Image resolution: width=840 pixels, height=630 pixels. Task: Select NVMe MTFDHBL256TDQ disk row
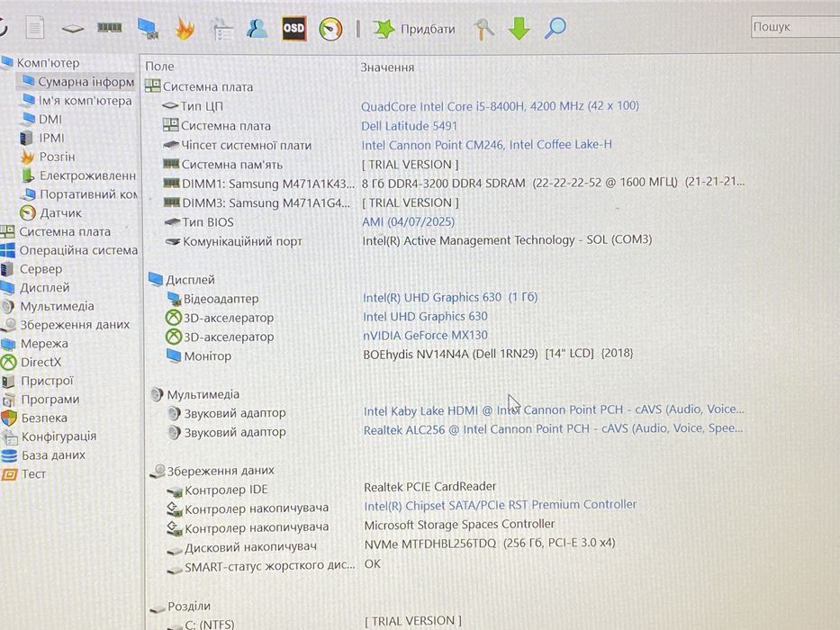click(x=391, y=544)
